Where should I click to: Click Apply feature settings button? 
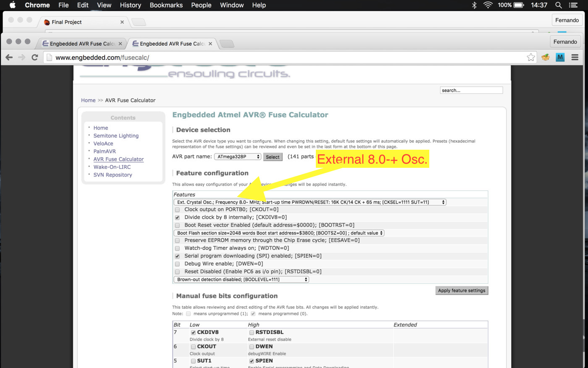tap(462, 291)
